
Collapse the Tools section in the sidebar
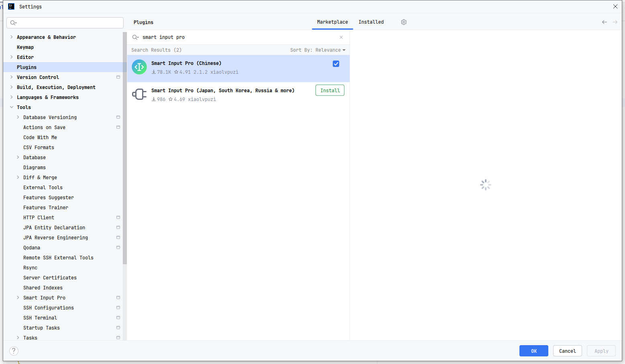[x=11, y=107]
